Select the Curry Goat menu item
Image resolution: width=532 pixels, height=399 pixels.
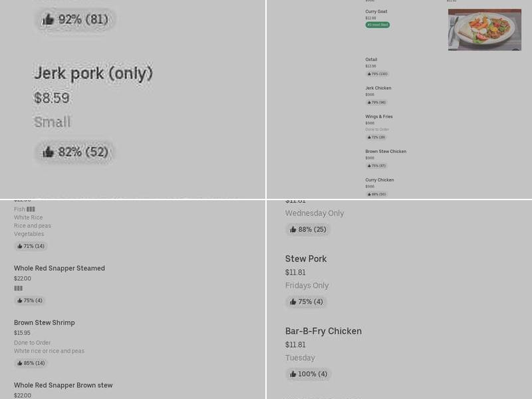click(x=376, y=11)
